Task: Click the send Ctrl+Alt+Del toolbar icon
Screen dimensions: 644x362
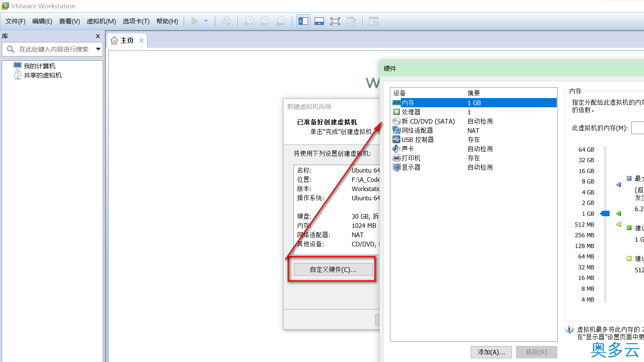Action: (x=226, y=21)
